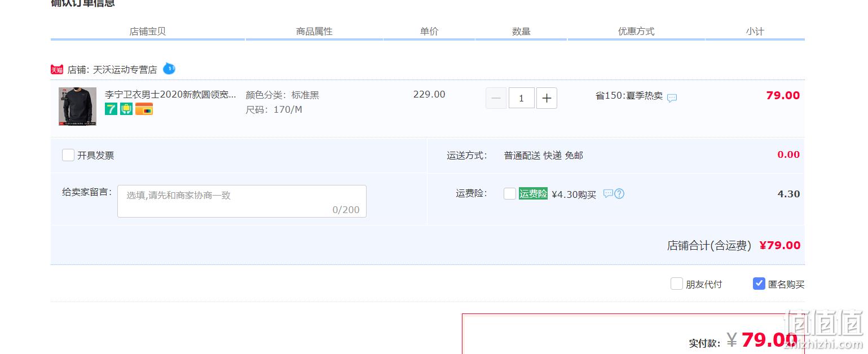Increase quantity with the plus button
The image size is (868, 354).
(547, 98)
